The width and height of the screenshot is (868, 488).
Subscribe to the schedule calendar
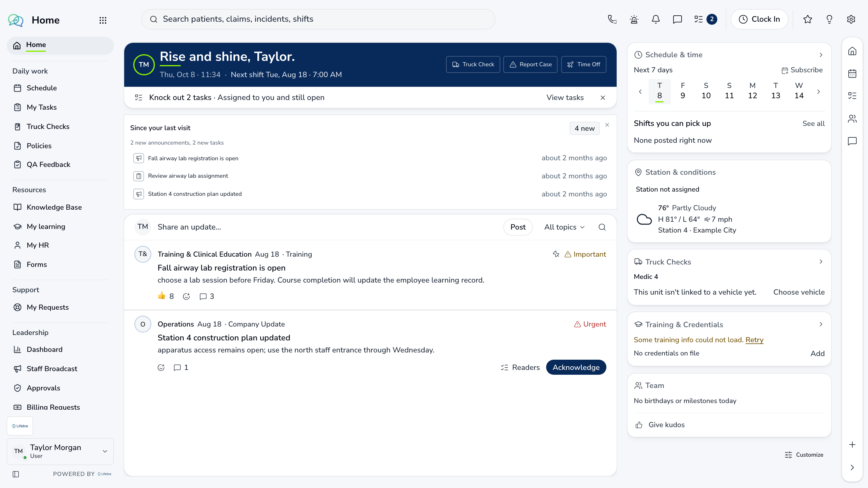[802, 70]
